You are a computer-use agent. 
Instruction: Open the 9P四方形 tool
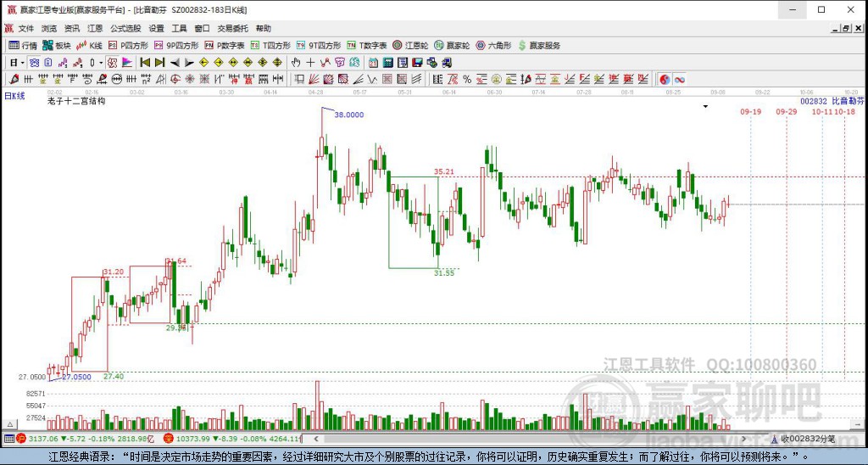click(176, 46)
